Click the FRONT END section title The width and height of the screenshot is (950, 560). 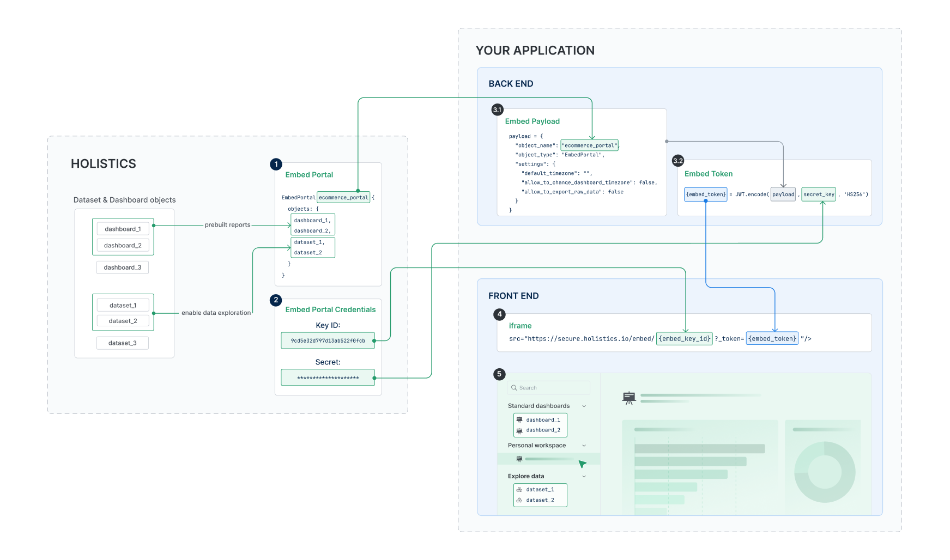(x=513, y=296)
